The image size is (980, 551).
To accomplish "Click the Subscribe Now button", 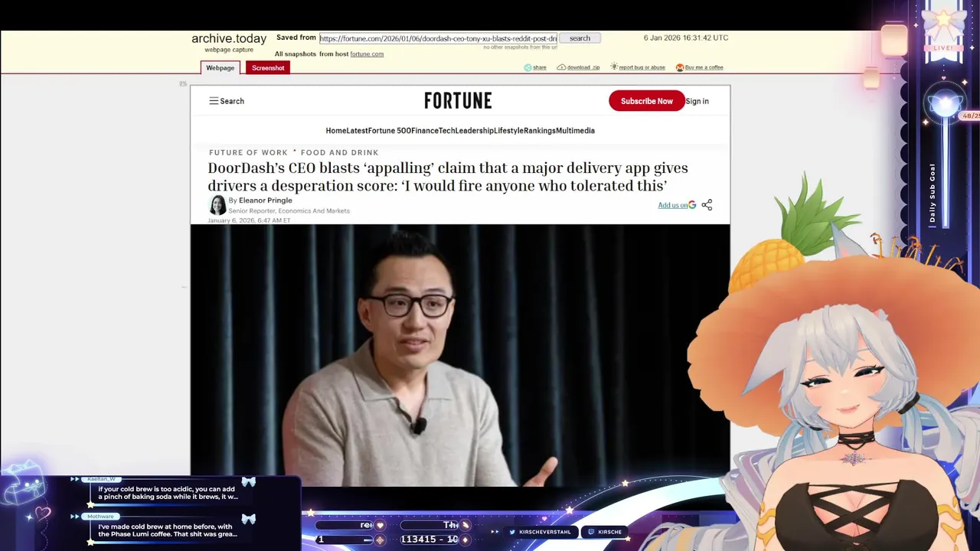I will click(x=647, y=101).
